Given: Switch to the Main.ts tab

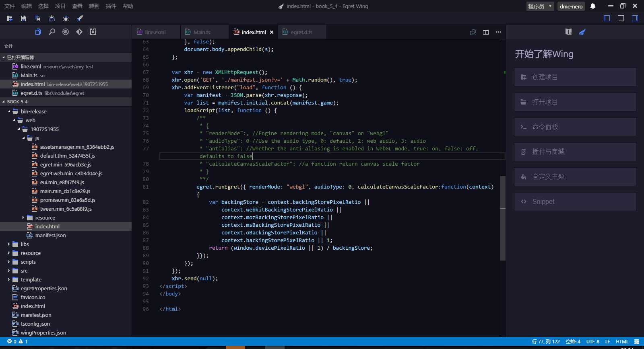Looking at the screenshot, I should coord(204,32).
